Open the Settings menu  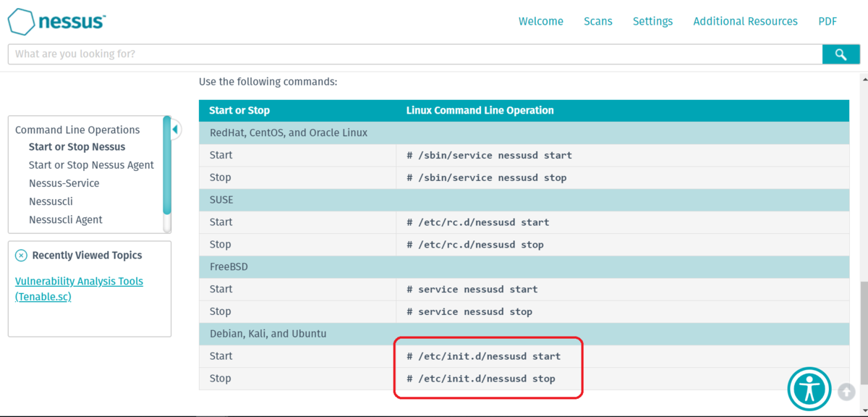[652, 21]
